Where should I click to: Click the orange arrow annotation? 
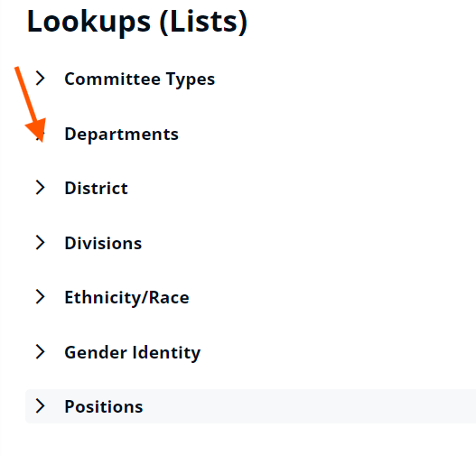tap(31, 104)
